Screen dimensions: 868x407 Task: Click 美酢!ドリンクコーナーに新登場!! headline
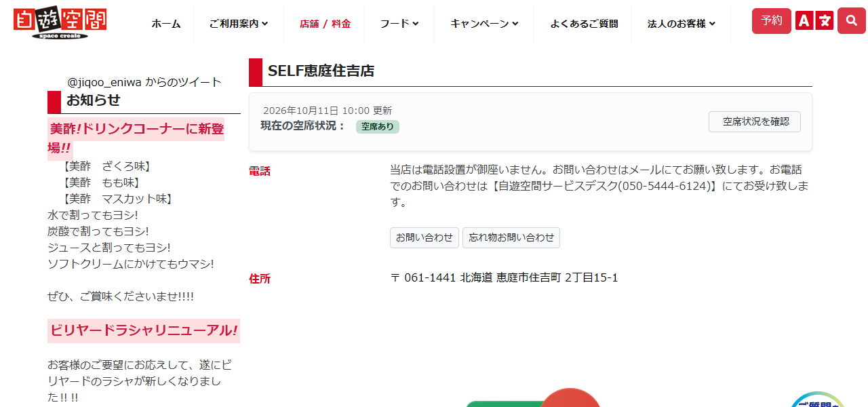click(x=136, y=138)
